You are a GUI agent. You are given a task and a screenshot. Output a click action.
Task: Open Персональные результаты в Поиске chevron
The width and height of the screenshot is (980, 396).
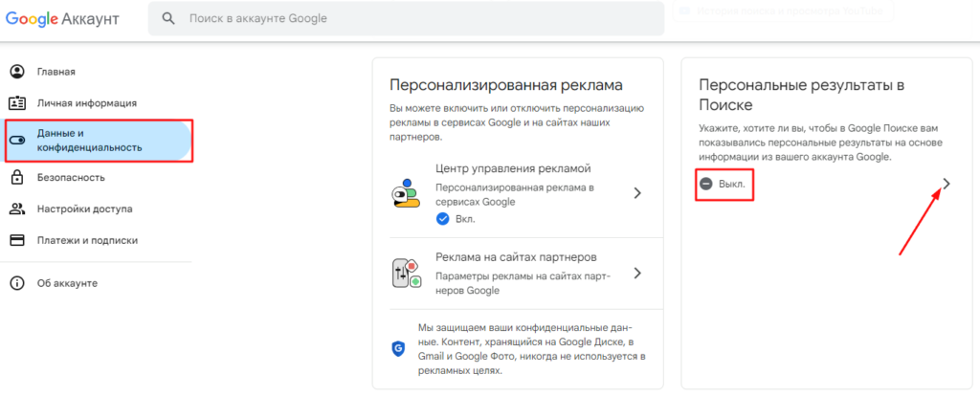[947, 184]
